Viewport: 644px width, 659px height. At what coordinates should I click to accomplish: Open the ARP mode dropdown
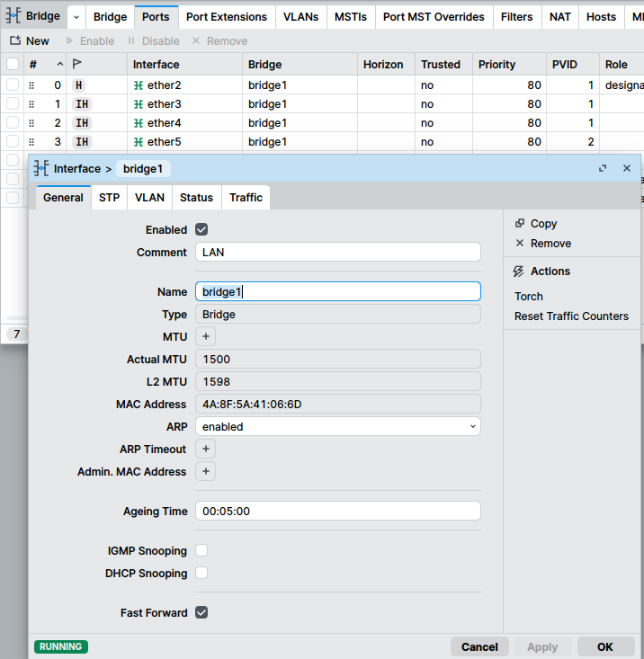point(337,427)
